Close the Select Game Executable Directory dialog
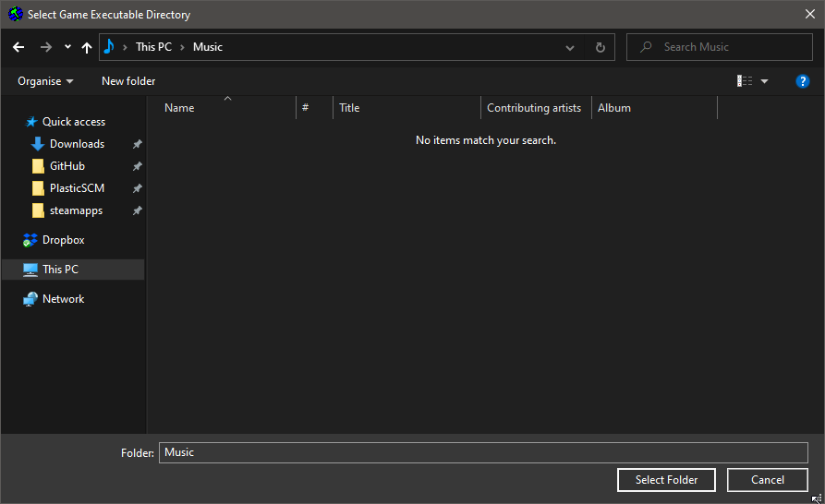 tap(809, 14)
